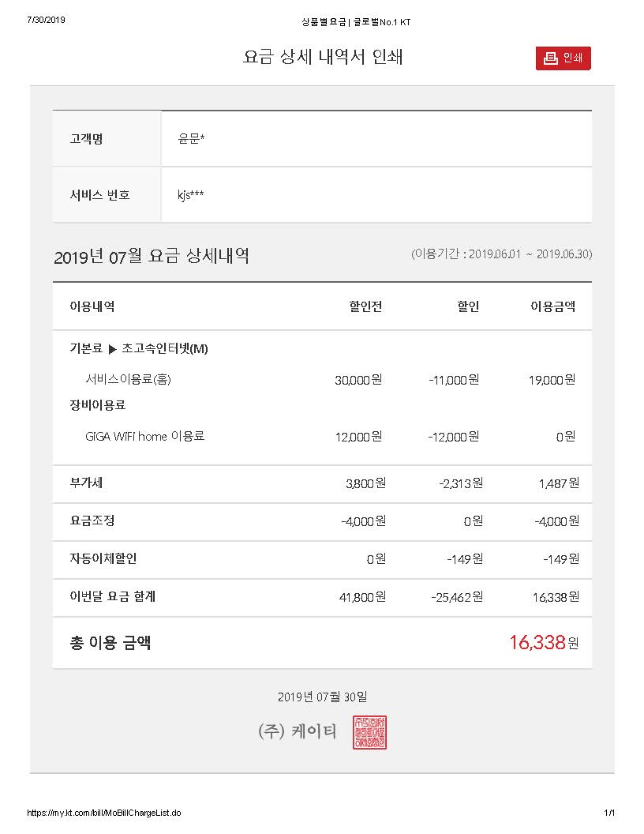Screen dimensions: 644x834
Task: Click the 요금조정 row label
Action: (92, 520)
